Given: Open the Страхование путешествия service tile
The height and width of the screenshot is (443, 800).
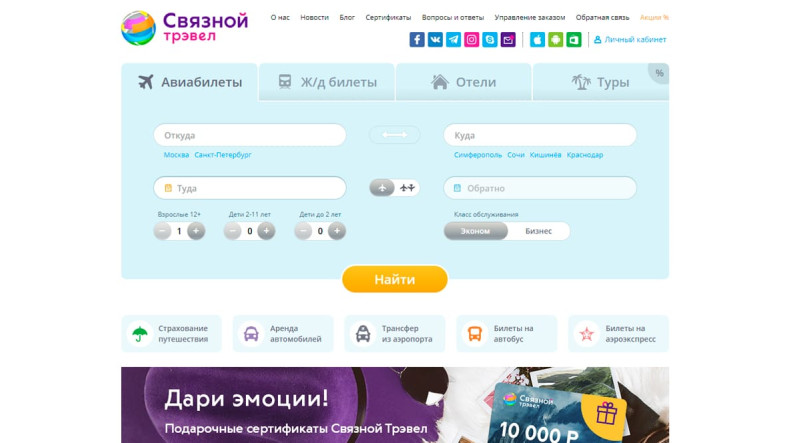Looking at the screenshot, I should click(171, 334).
